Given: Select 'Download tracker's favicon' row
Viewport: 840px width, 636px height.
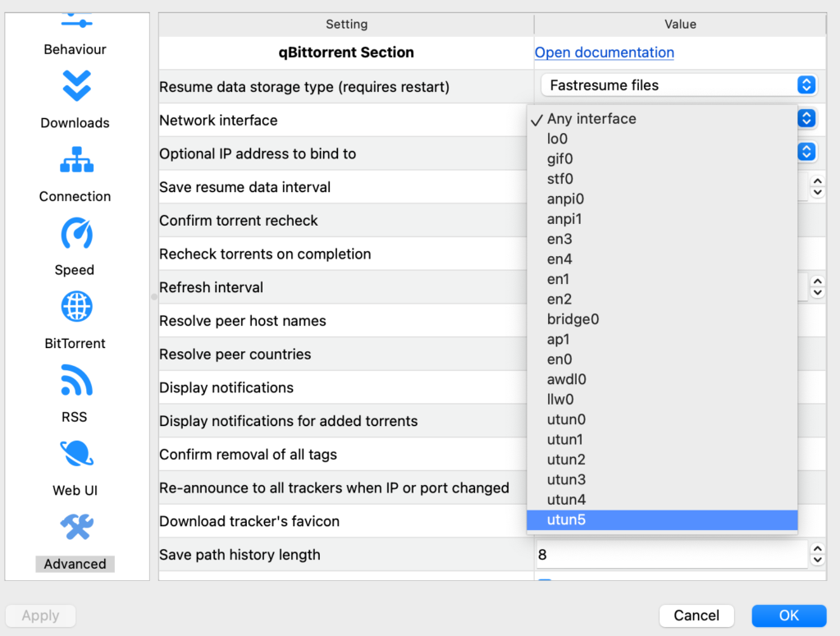Looking at the screenshot, I should pos(343,521).
